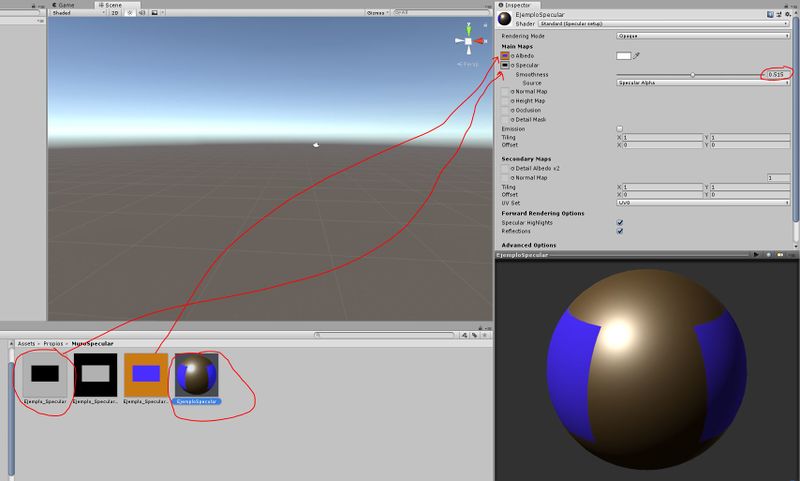The width and height of the screenshot is (800, 481).
Task: Click the Assets breadcrumb
Action: click(27, 344)
